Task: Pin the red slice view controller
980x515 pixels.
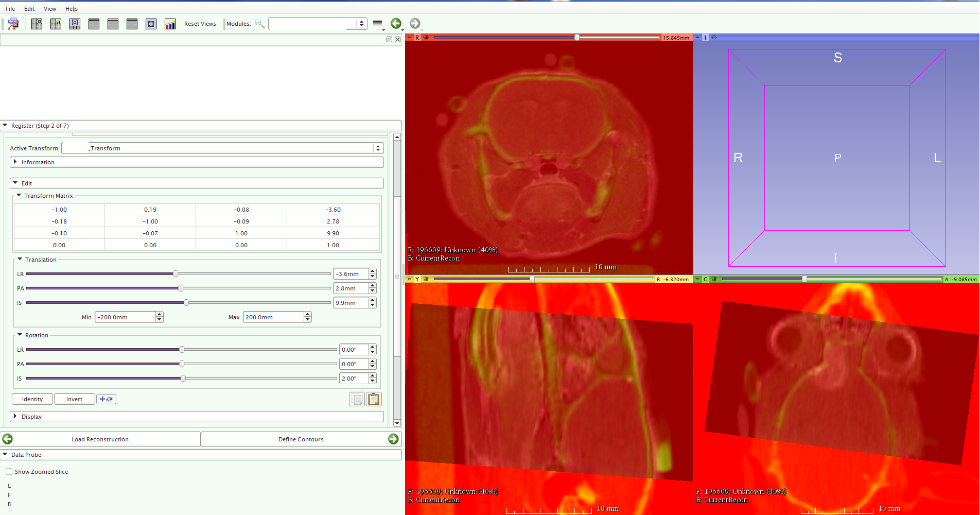Action: [410, 38]
